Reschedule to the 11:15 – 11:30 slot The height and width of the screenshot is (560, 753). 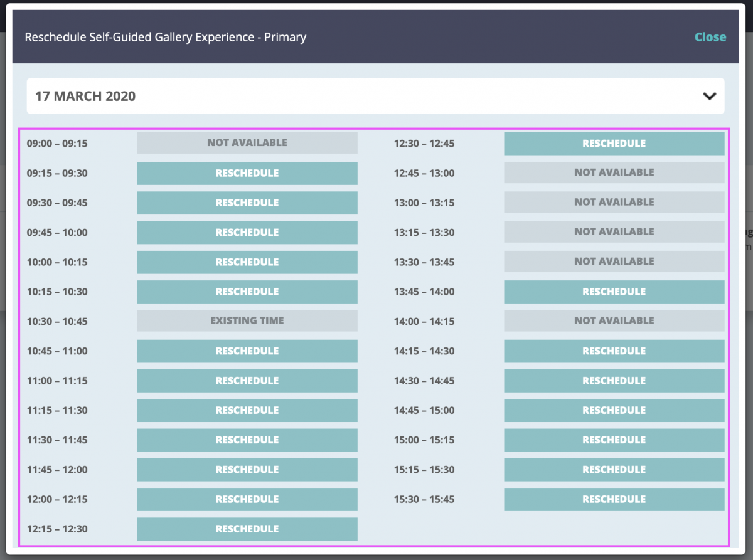247,410
